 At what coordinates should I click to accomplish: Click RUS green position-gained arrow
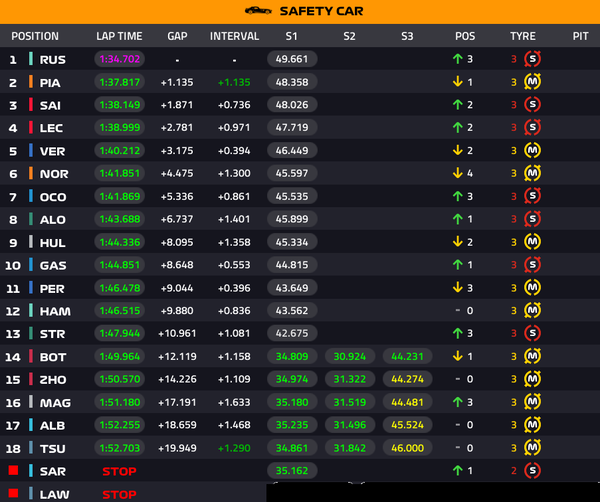coord(458,59)
